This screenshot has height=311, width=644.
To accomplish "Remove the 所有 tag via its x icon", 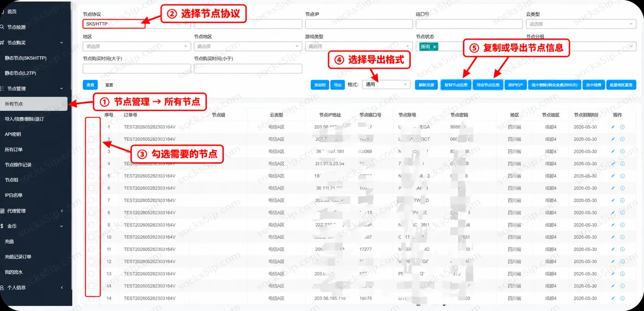I will [x=434, y=46].
